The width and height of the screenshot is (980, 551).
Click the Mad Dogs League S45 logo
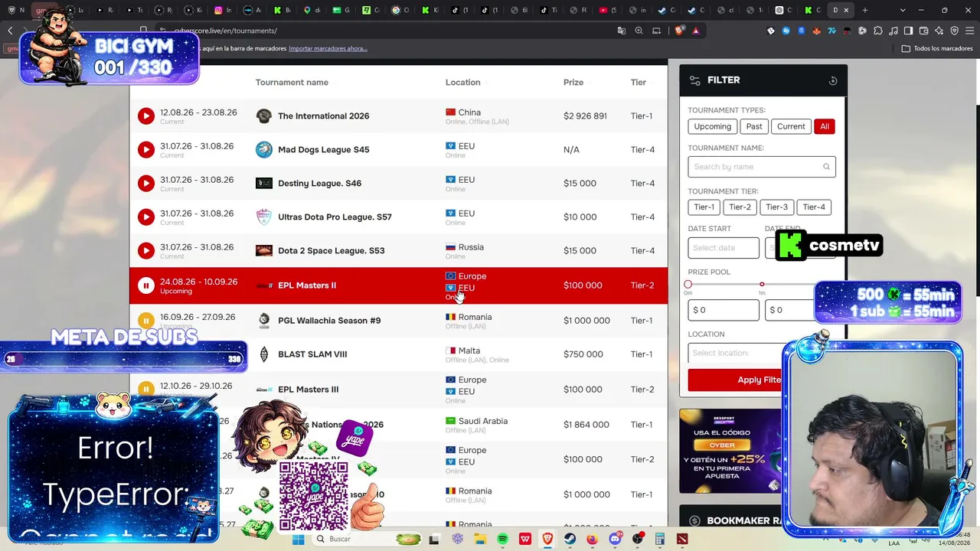pos(263,150)
